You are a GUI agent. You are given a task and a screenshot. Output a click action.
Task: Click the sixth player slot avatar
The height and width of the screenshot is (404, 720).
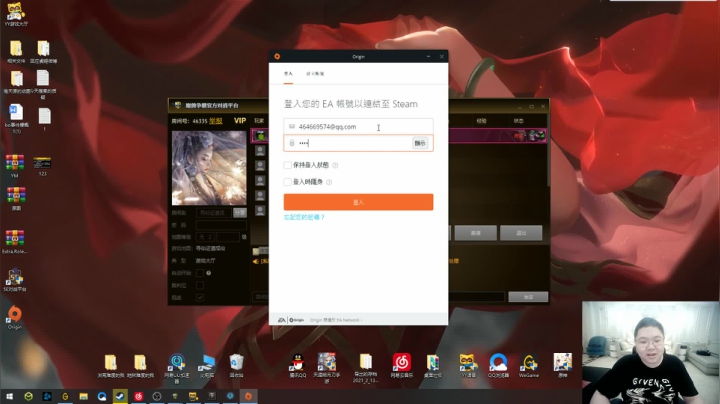click(260, 211)
